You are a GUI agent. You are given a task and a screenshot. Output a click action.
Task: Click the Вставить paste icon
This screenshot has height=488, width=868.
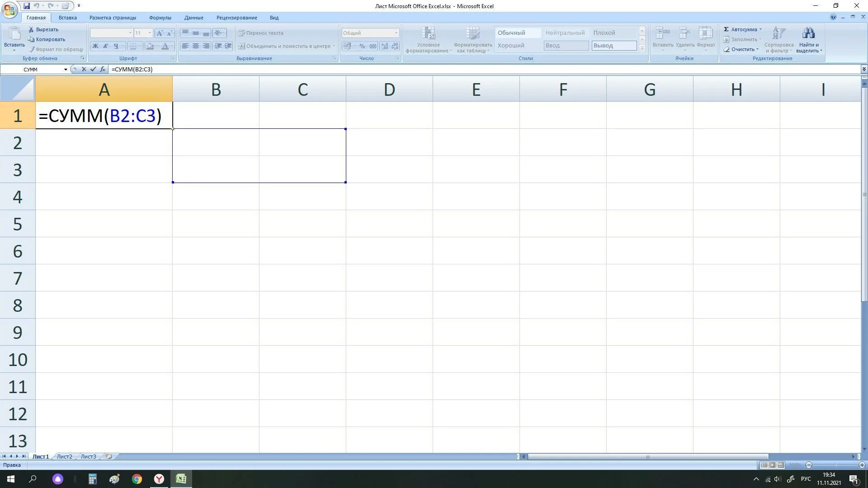click(x=14, y=34)
